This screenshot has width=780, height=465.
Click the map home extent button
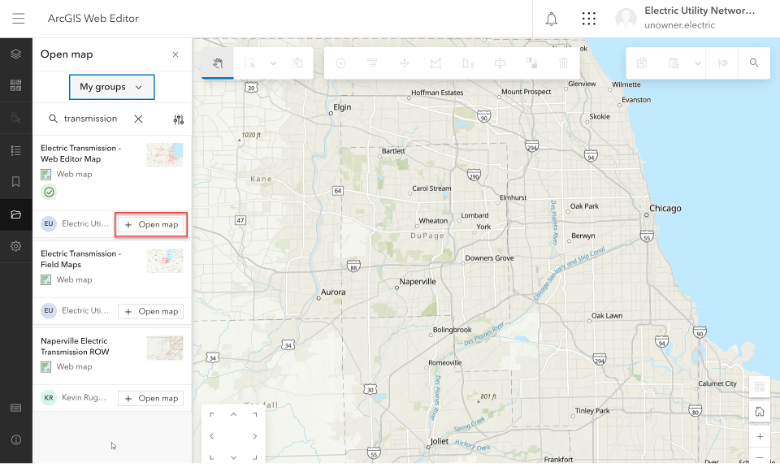coord(759,412)
